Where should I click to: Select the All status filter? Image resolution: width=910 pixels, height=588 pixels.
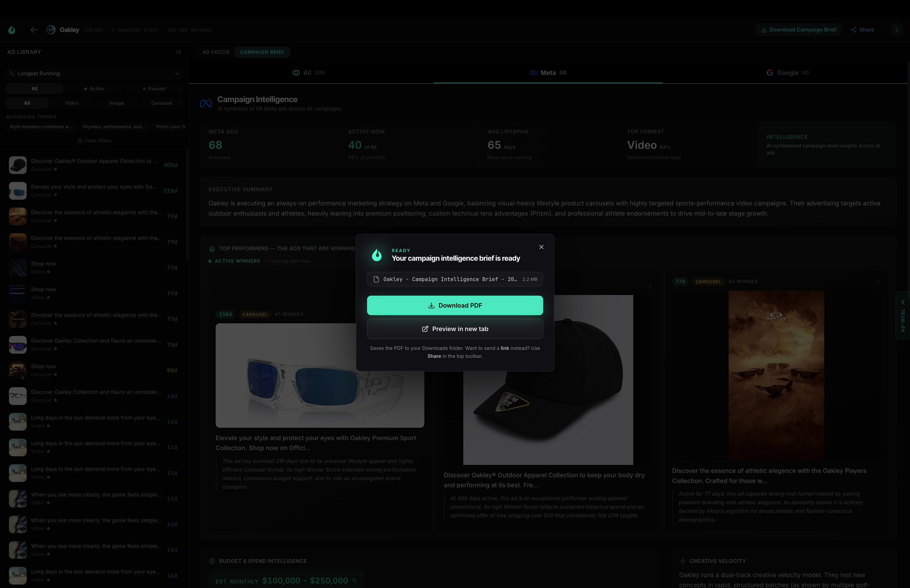pos(35,89)
